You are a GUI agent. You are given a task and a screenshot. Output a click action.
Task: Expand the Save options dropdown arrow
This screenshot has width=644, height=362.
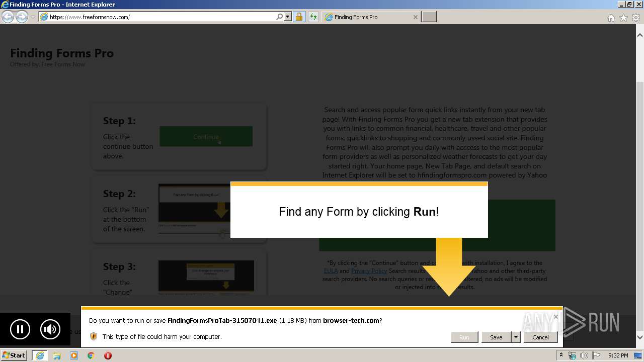pyautogui.click(x=516, y=337)
